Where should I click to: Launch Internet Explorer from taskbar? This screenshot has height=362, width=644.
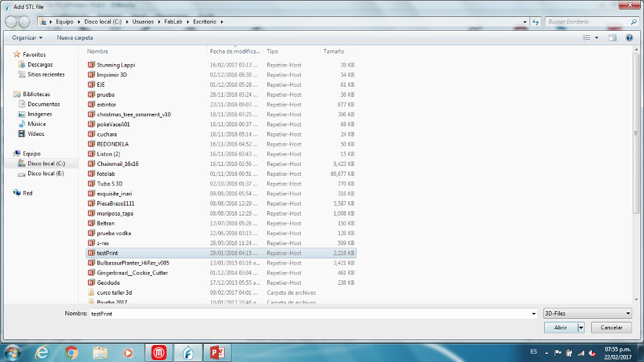point(42,353)
